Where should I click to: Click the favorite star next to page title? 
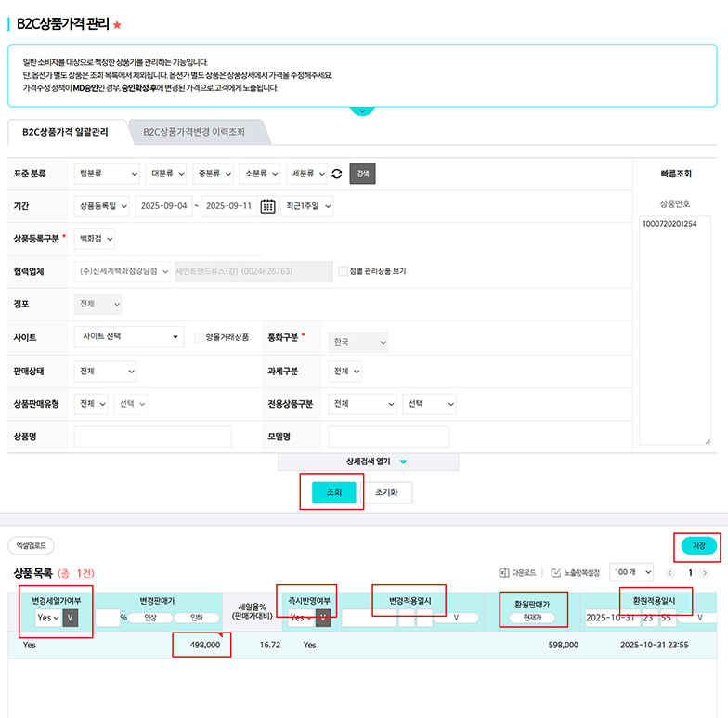coord(117,25)
